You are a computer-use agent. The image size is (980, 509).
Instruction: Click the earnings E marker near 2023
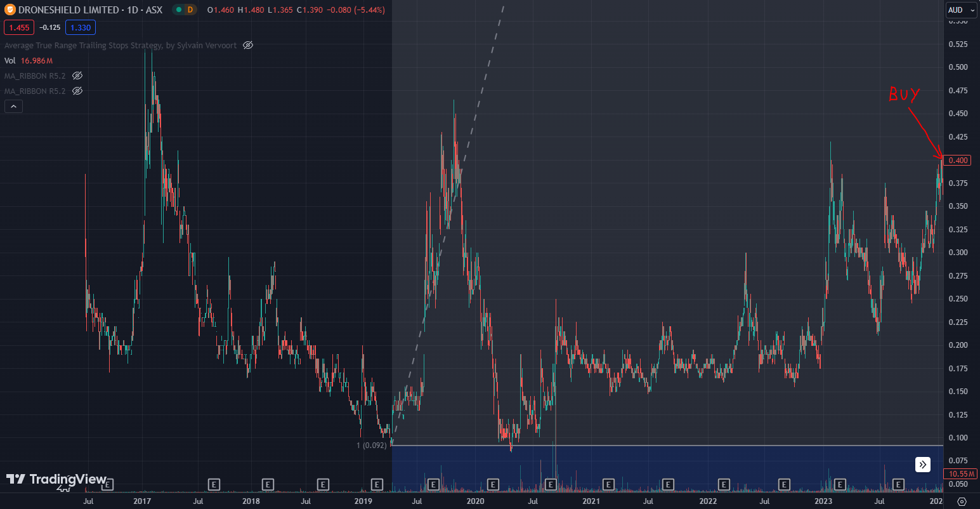click(x=839, y=484)
